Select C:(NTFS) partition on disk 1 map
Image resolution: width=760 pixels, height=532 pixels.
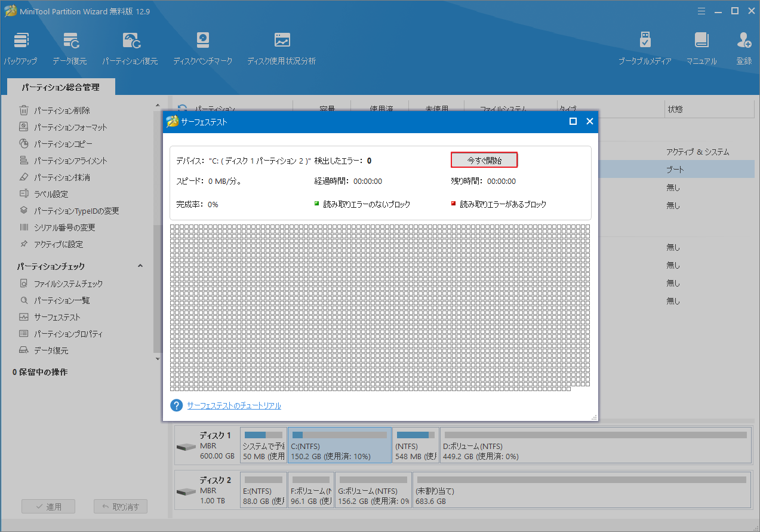[x=340, y=445]
